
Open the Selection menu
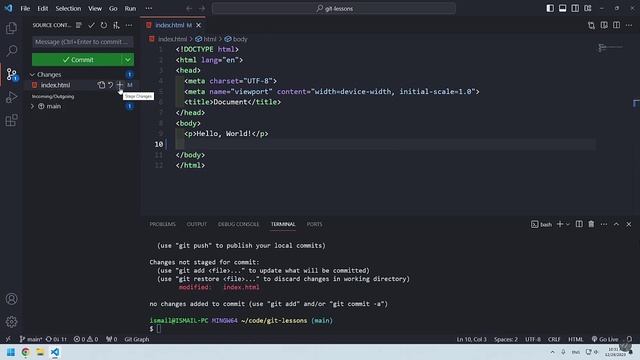coord(68,8)
